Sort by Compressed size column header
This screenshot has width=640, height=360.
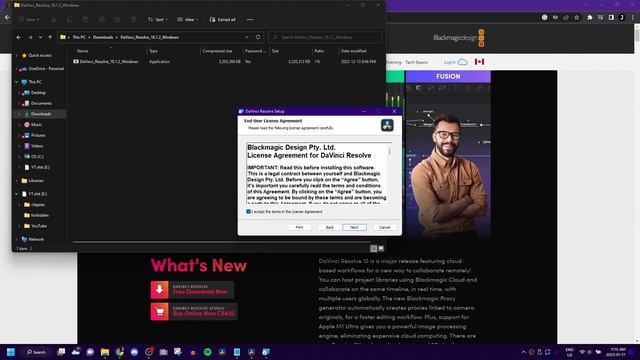[217, 51]
